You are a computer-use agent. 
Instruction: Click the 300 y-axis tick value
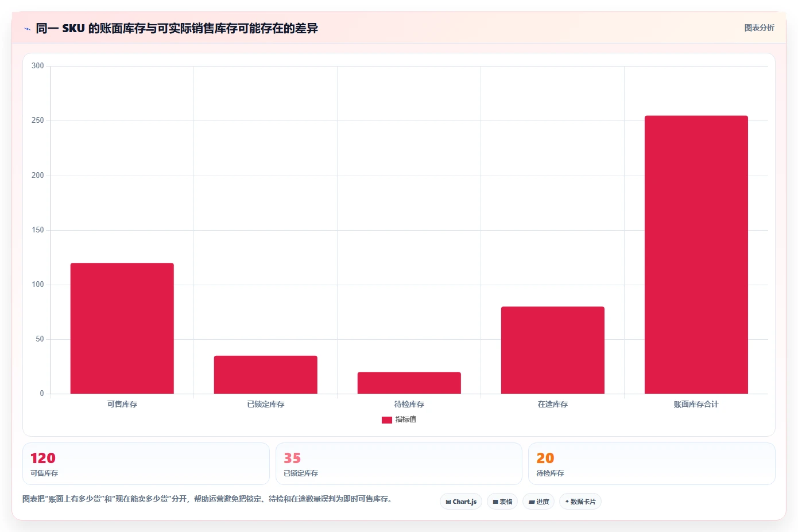(x=38, y=66)
